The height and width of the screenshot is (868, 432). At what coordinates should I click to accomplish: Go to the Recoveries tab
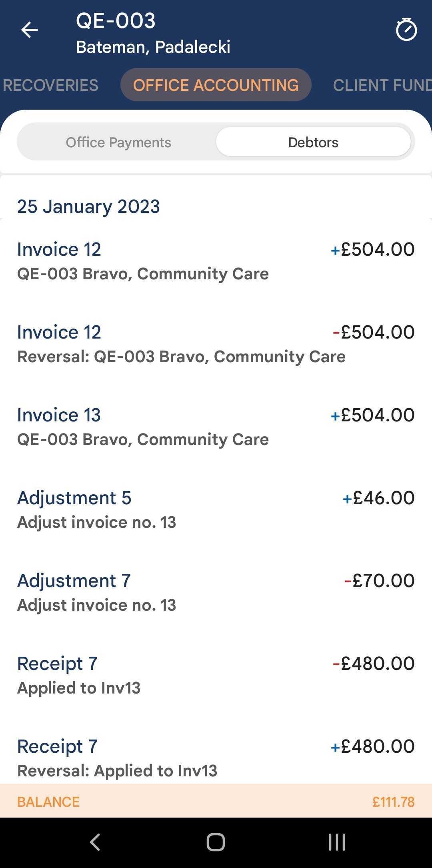coord(50,85)
